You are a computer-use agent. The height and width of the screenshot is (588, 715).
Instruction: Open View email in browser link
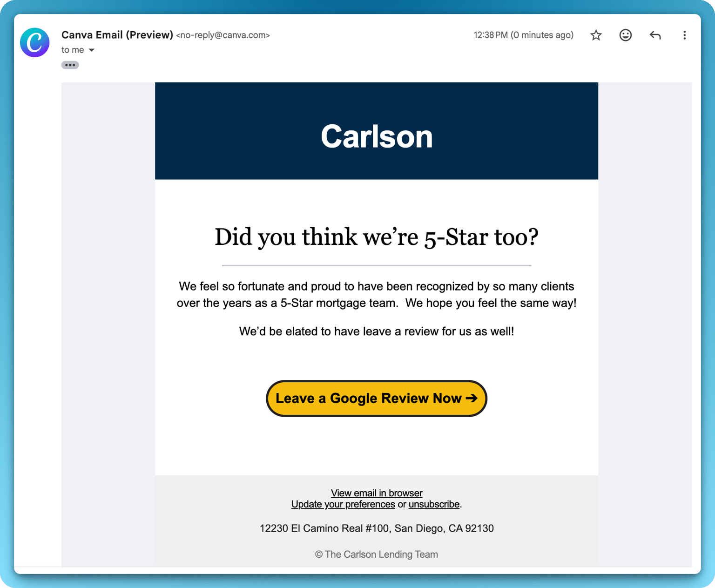coord(377,493)
